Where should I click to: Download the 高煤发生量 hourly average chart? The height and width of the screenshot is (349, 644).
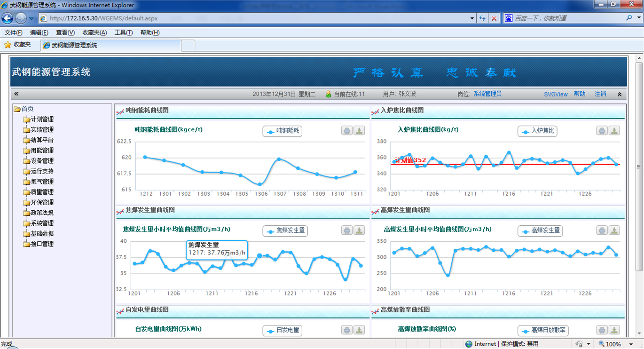coord(614,230)
